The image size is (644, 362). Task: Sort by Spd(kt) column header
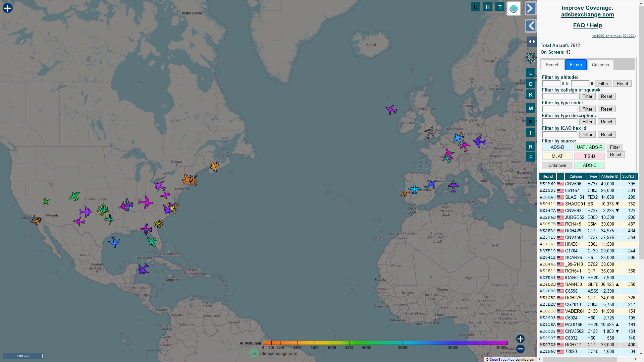[628, 176]
